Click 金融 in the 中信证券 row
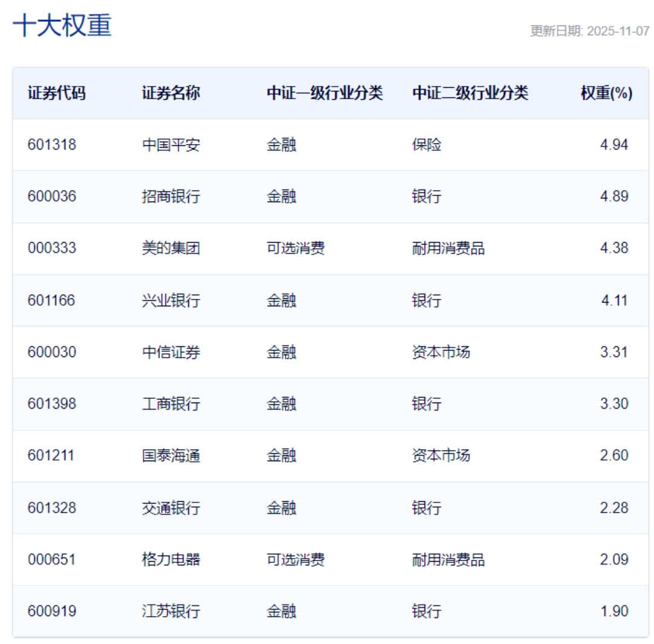Screen dimensions: 654x644 tap(282, 352)
